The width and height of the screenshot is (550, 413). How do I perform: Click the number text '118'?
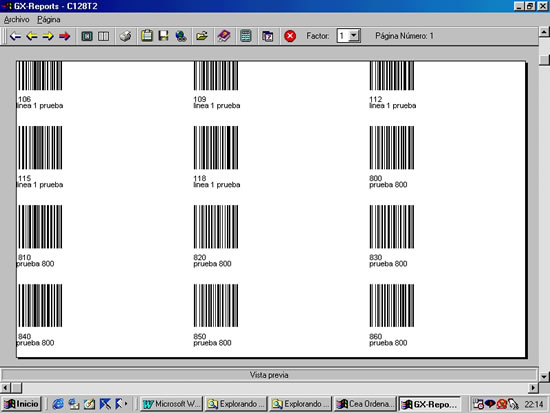pos(200,178)
